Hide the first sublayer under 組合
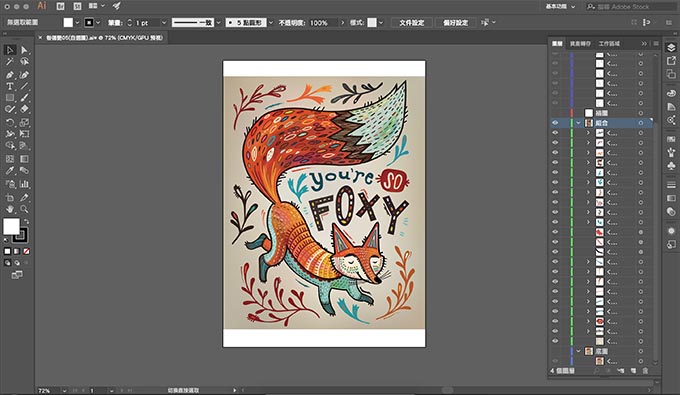The width and height of the screenshot is (680, 395). pos(555,133)
